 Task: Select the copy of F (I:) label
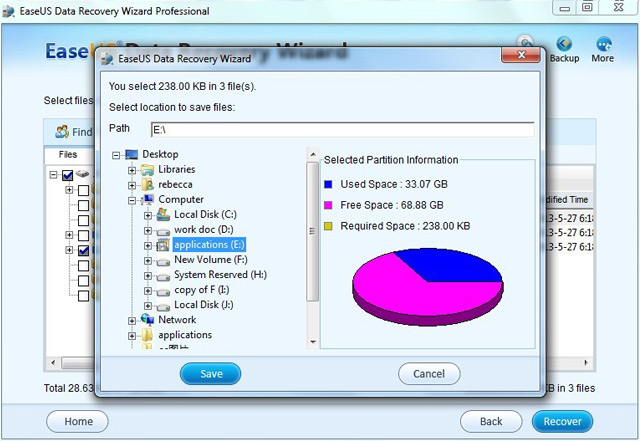[x=202, y=290]
